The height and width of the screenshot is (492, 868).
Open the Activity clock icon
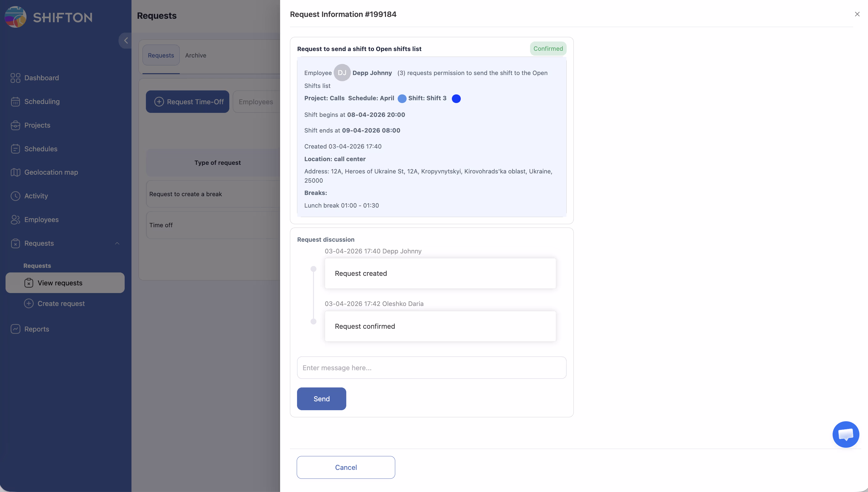pyautogui.click(x=15, y=196)
